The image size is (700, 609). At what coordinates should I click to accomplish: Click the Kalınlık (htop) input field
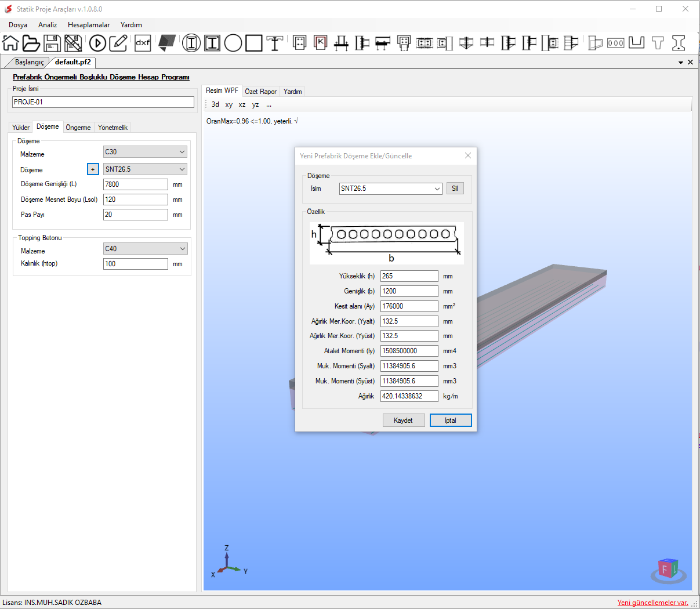tap(136, 264)
